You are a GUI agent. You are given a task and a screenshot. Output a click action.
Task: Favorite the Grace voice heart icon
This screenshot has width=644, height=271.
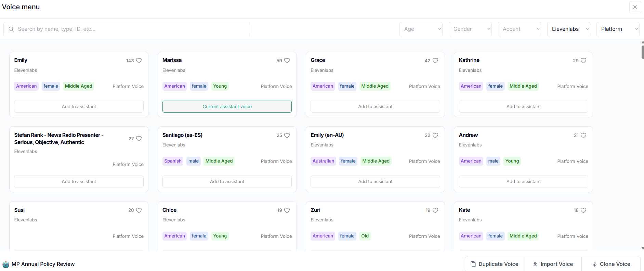(x=435, y=61)
